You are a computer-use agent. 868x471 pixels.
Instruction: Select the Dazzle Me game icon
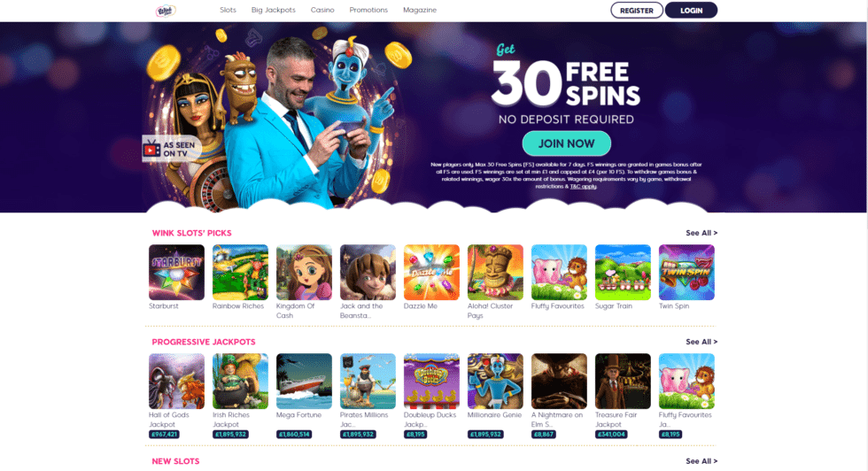431,273
